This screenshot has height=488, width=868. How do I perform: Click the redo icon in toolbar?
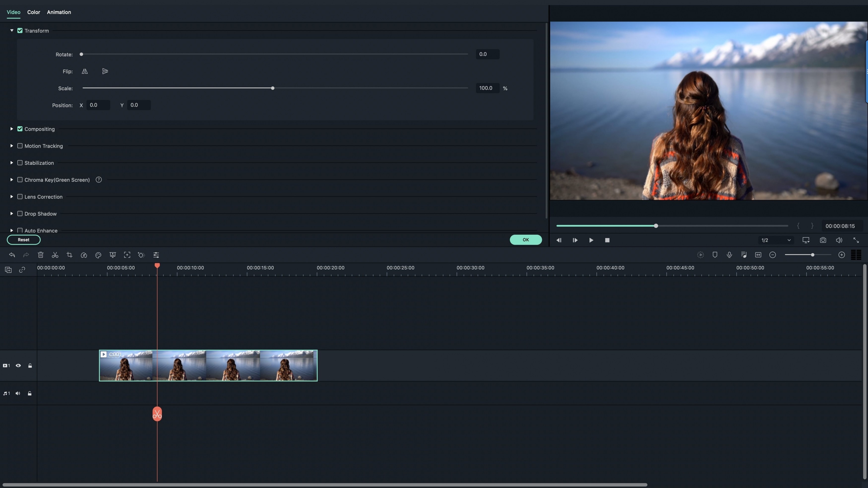click(25, 255)
